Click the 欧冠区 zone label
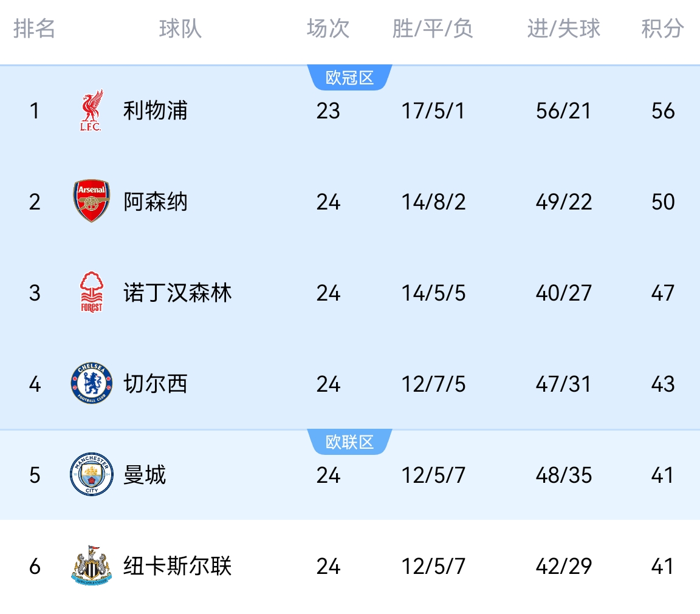Viewport: 700px width, 614px height. [x=349, y=78]
